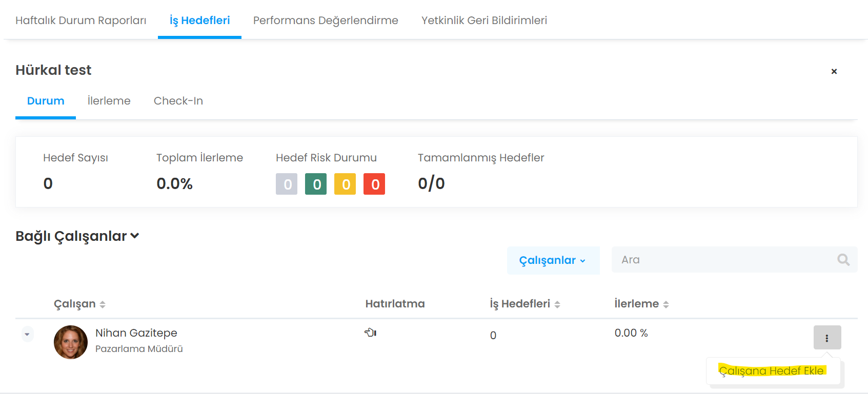Expand the row for Nihan Gazitepe
Screen dimensions: 868x394
coord(27,335)
